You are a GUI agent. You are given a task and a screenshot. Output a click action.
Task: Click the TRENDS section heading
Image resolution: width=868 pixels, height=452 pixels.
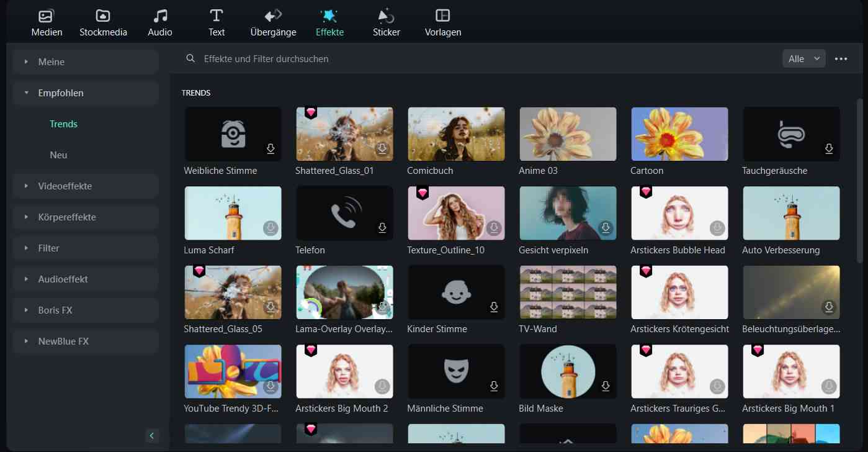196,93
